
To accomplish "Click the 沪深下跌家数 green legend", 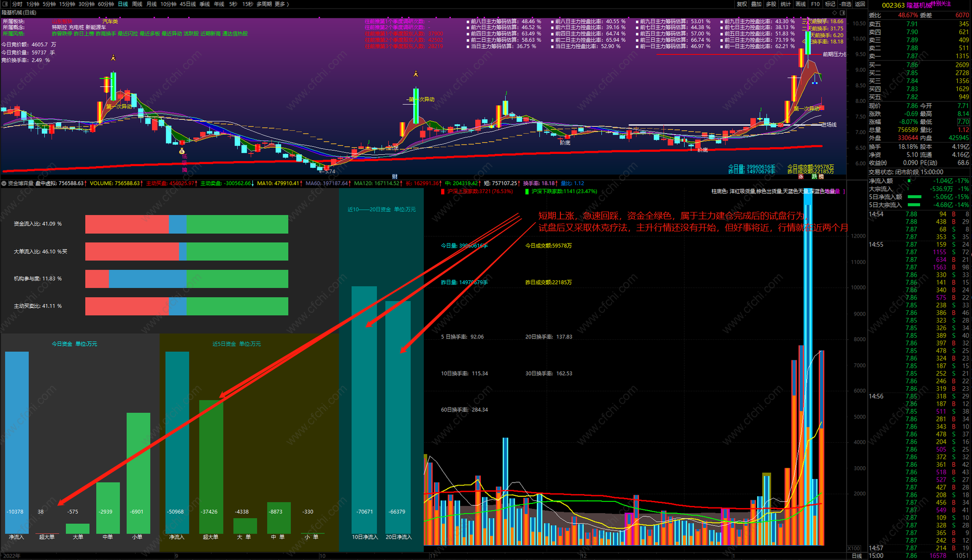I will pos(560,192).
